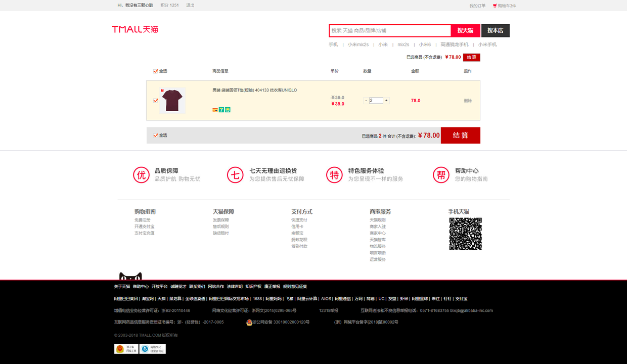Screen dimensions: 627x364
Task: Click the 帮 help center circle icon
Action: point(441,175)
